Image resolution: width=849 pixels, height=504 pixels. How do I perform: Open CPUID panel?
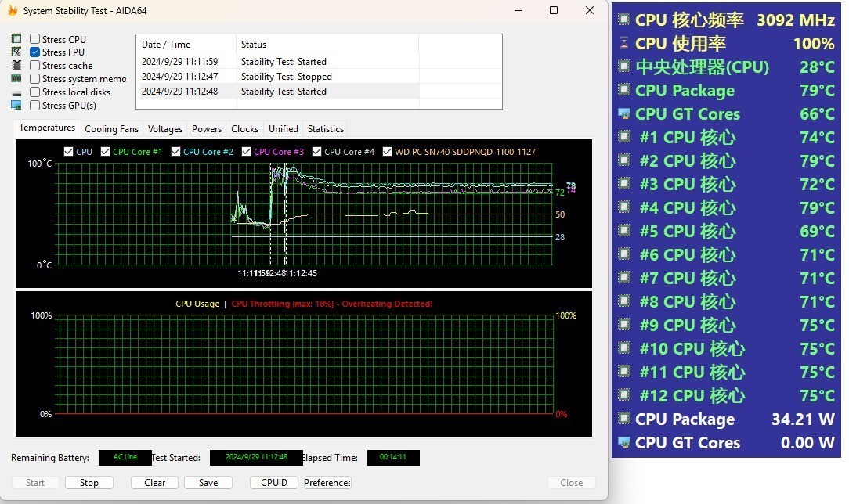(x=274, y=482)
